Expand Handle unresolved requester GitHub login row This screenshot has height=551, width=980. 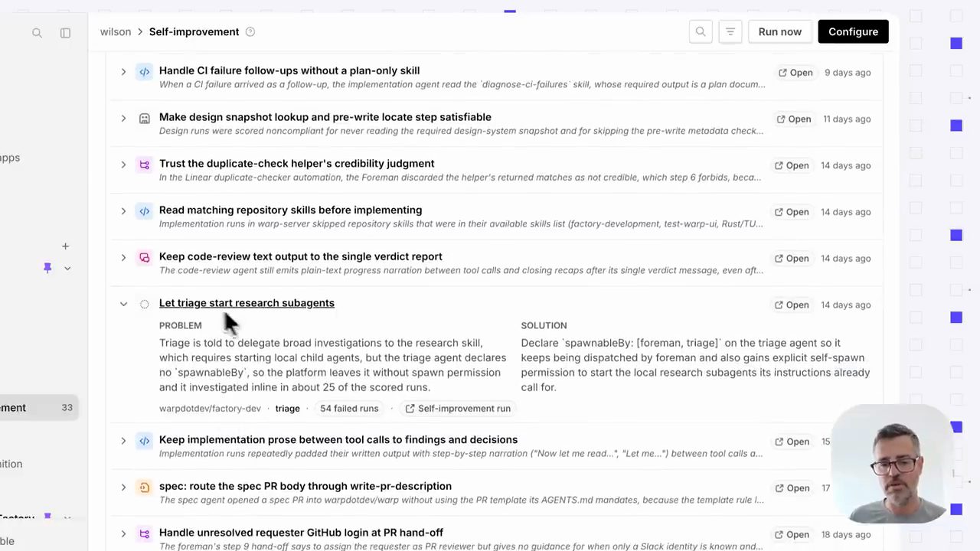(123, 534)
